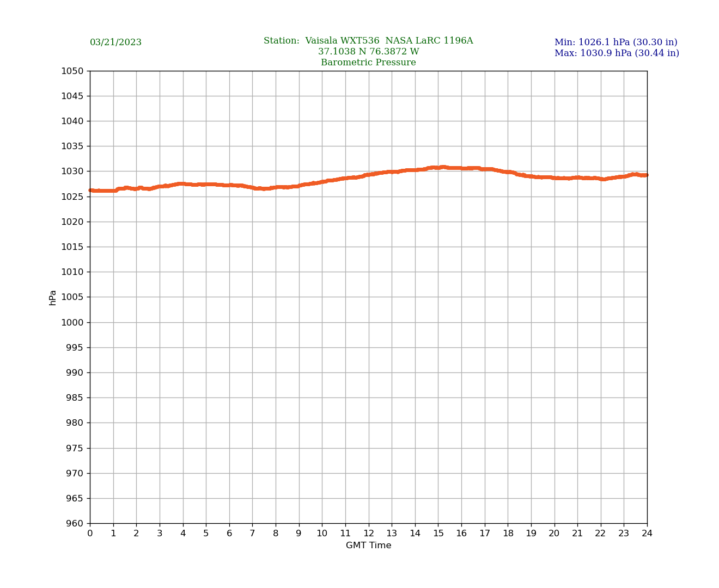
Task: Select hour 24 on the time axis
Action: (x=647, y=534)
